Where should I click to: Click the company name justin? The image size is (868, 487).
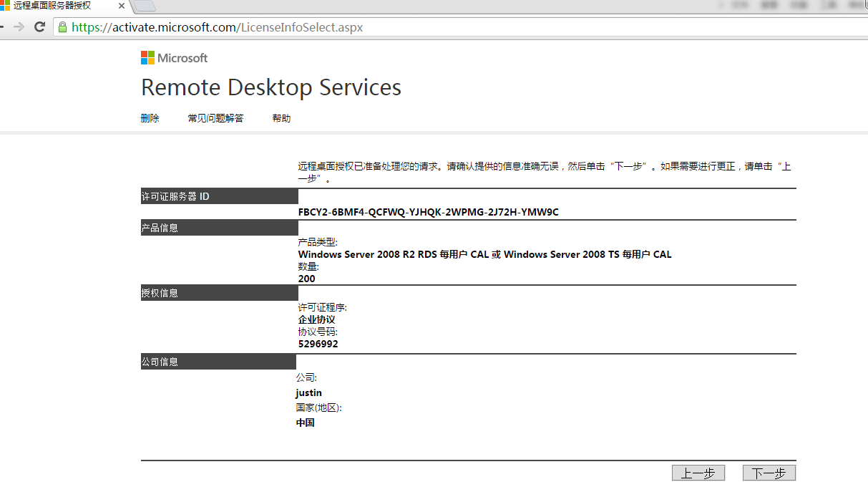(309, 392)
